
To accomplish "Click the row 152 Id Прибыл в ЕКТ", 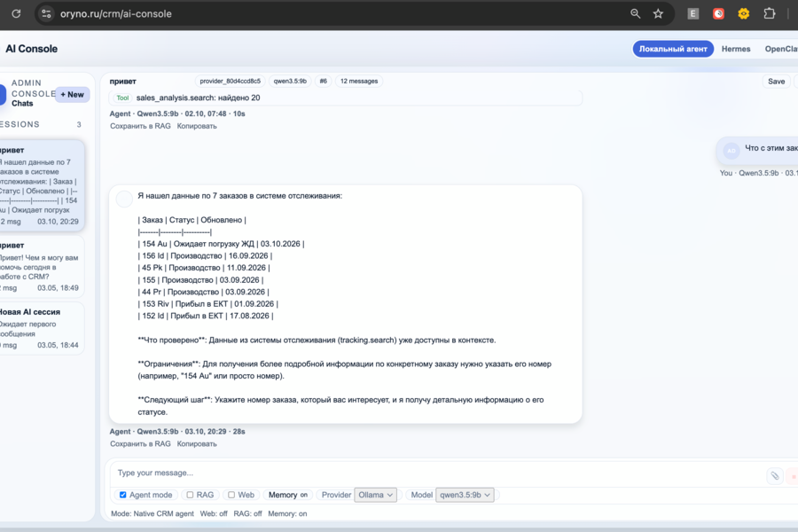I will [205, 316].
